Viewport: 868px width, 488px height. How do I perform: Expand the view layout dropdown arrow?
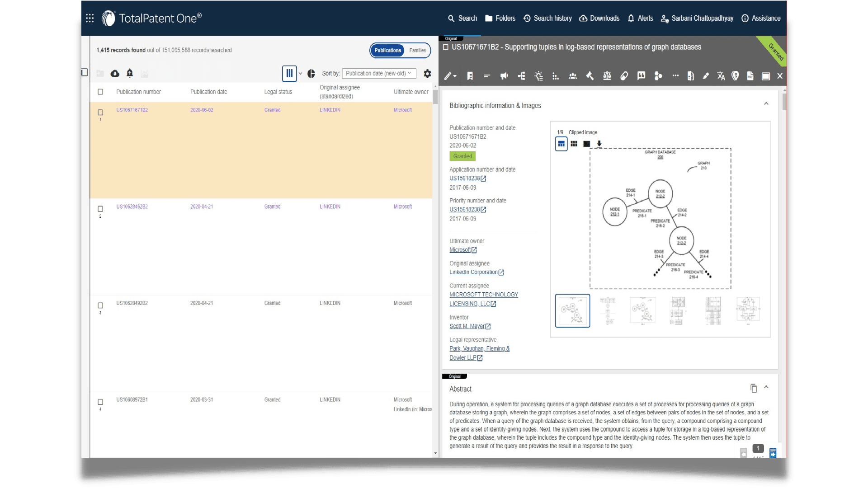click(301, 74)
